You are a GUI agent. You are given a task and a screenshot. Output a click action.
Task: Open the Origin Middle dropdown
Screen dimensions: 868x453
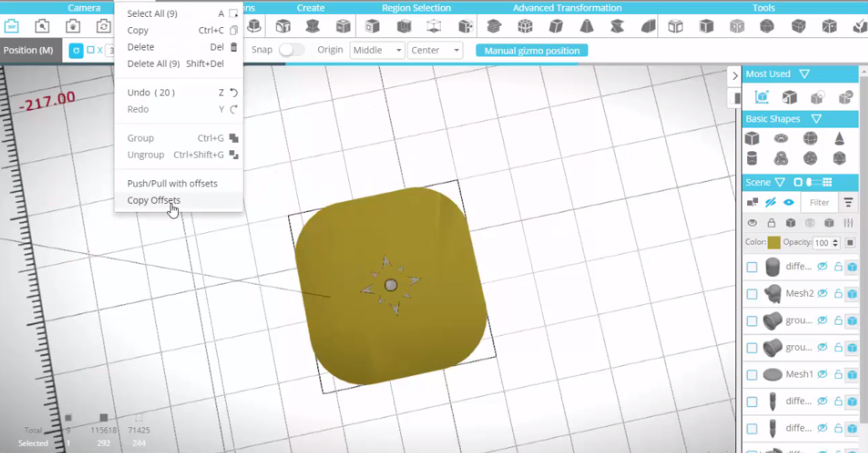tap(377, 51)
